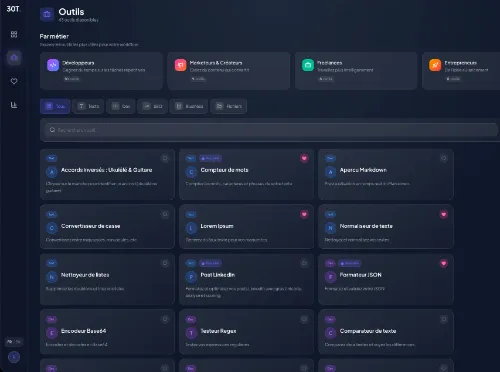This screenshot has height=372, width=500.
Task: Favorite the Post LinkedIn tool
Action: 304,263
